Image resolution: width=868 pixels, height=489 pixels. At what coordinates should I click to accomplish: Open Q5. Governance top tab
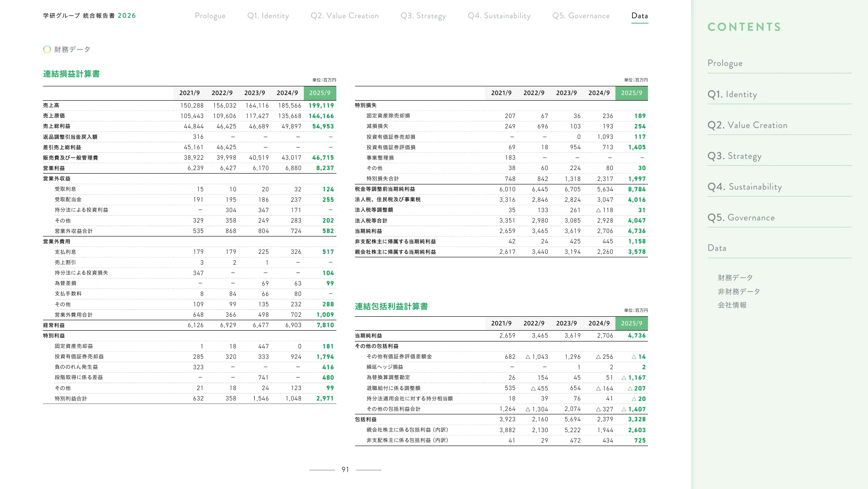(581, 16)
